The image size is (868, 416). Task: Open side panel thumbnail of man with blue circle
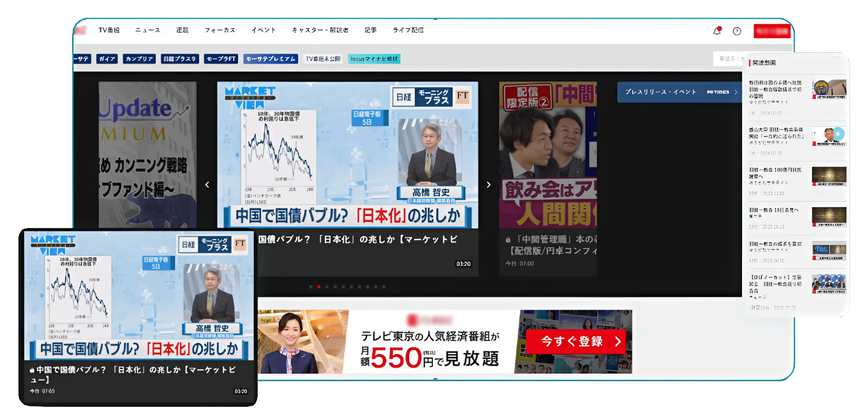coord(829,136)
